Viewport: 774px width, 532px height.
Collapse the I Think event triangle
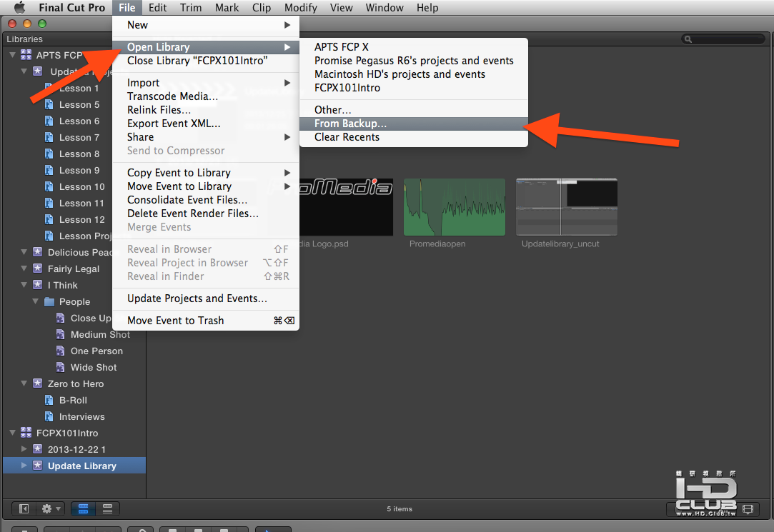point(24,284)
